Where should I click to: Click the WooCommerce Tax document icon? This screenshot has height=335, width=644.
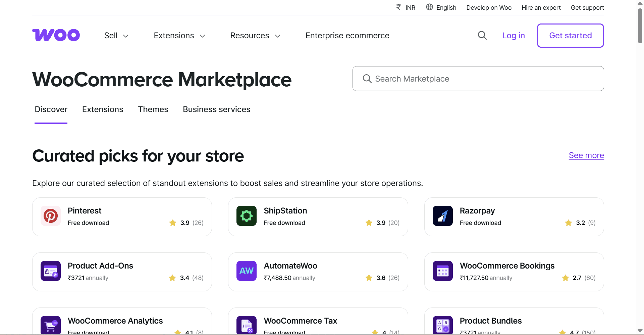click(246, 325)
